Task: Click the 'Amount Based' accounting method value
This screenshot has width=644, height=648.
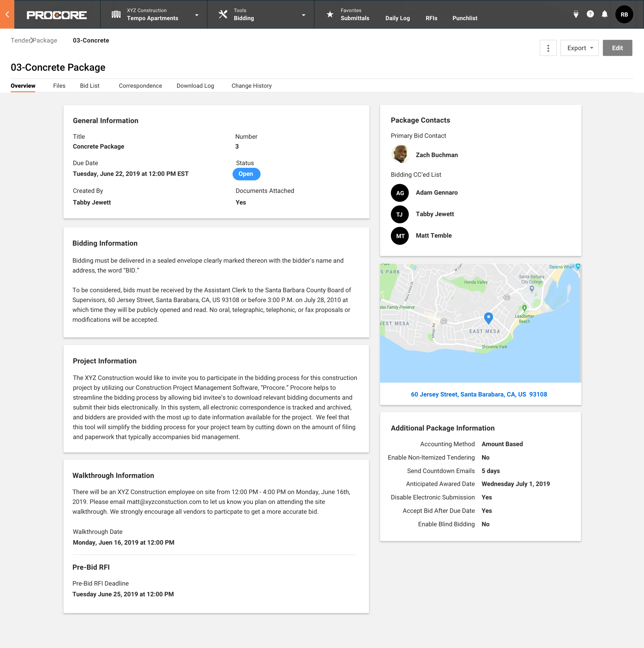Action: coord(502,444)
